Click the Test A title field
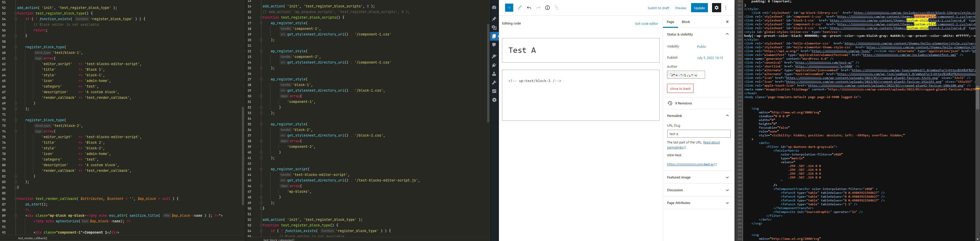The image size is (980, 241). [580, 50]
